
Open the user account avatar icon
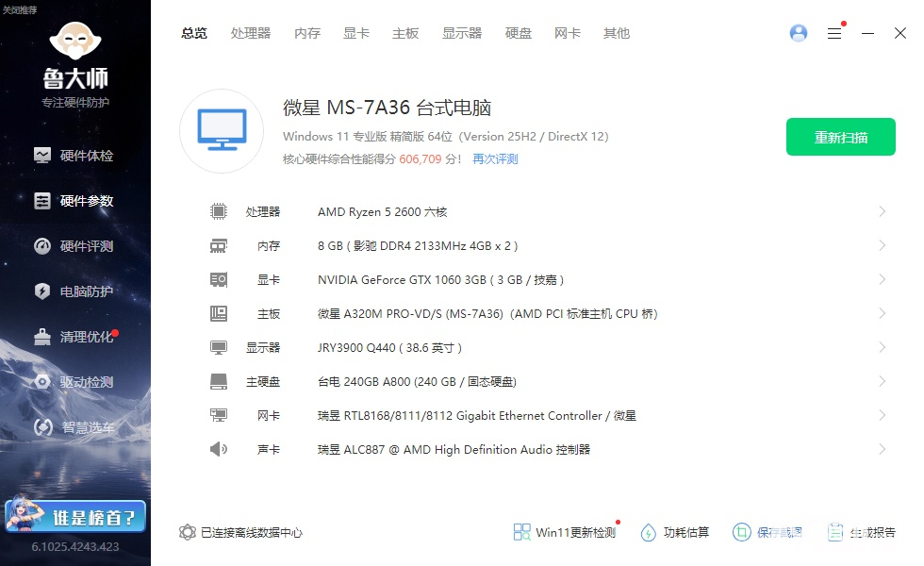tap(799, 33)
